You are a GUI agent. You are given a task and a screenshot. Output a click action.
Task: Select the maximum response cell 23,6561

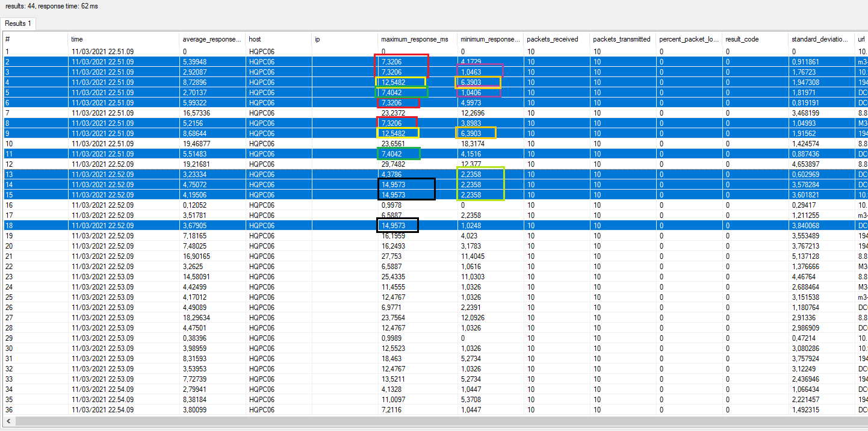[x=418, y=144]
